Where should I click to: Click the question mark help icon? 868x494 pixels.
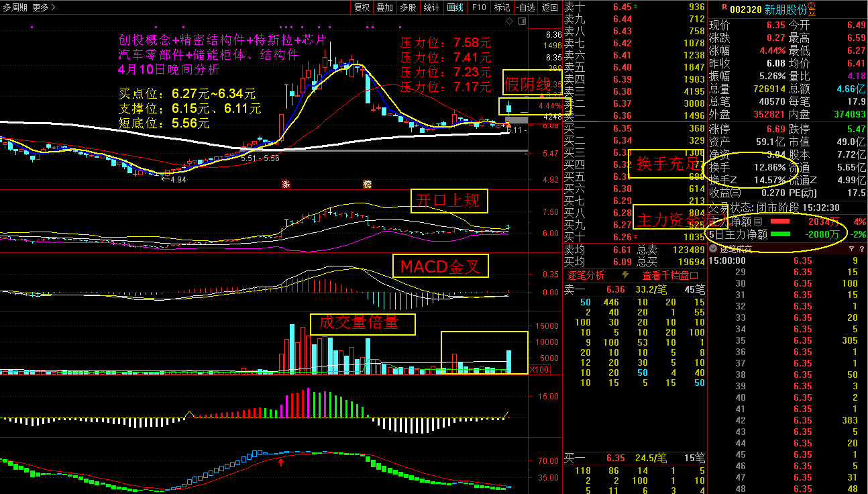click(861, 248)
